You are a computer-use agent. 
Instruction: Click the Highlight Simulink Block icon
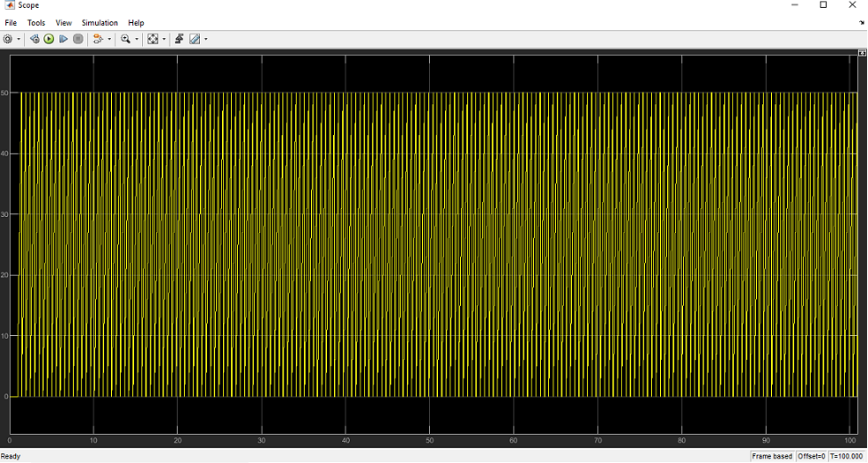98,39
